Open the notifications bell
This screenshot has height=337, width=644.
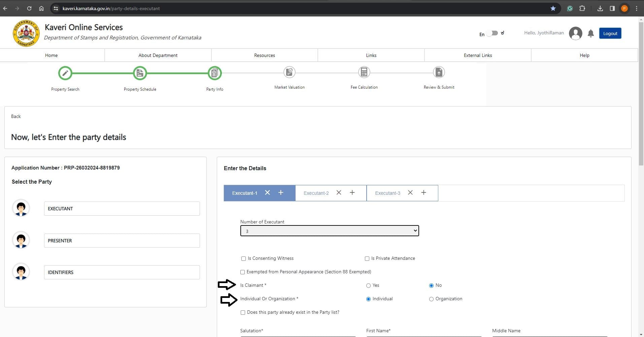(590, 33)
